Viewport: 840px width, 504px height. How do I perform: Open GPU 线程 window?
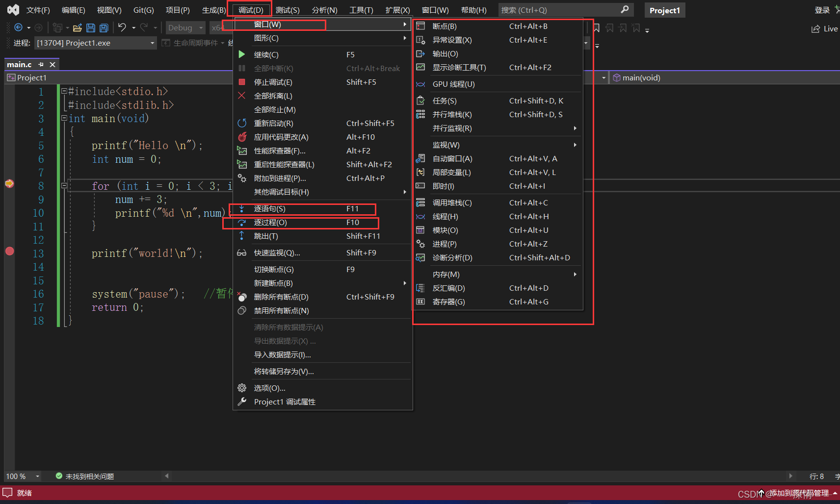[x=498, y=84]
